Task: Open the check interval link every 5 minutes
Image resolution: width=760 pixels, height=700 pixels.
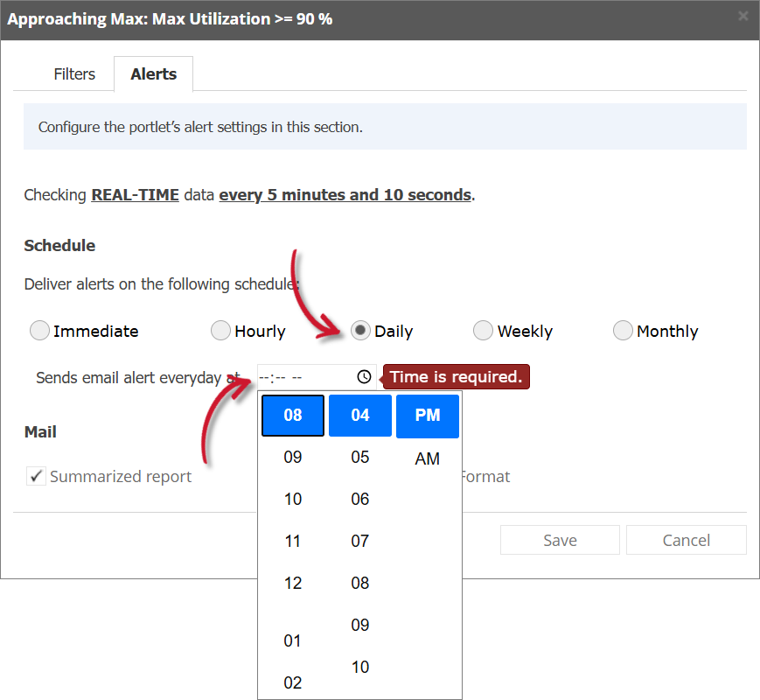Action: 345,194
